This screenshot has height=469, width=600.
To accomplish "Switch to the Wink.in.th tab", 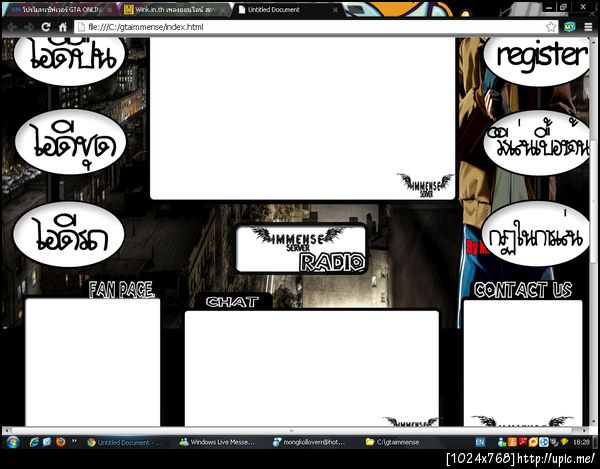I will [174, 10].
